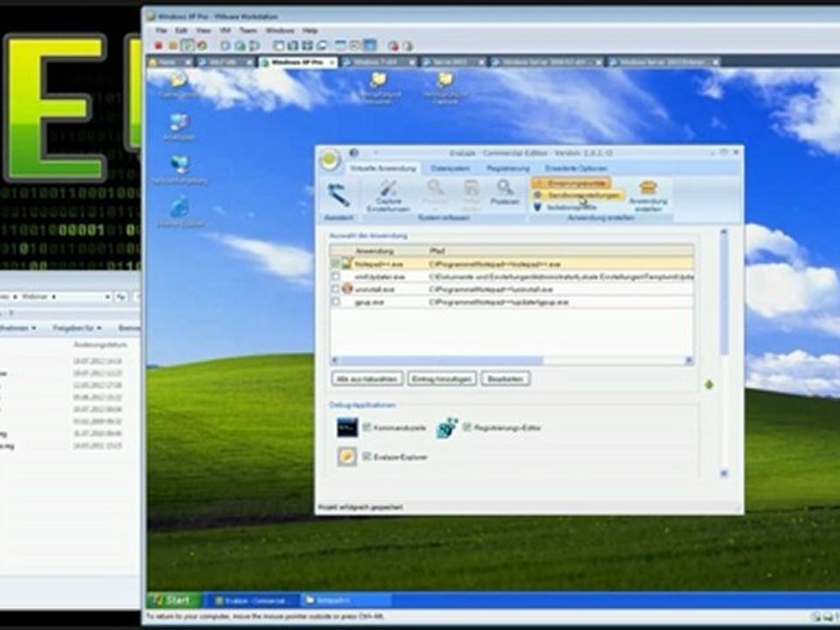840x630 pixels.
Task: Open address bar dropdown in left Explorer window
Action: [107, 297]
